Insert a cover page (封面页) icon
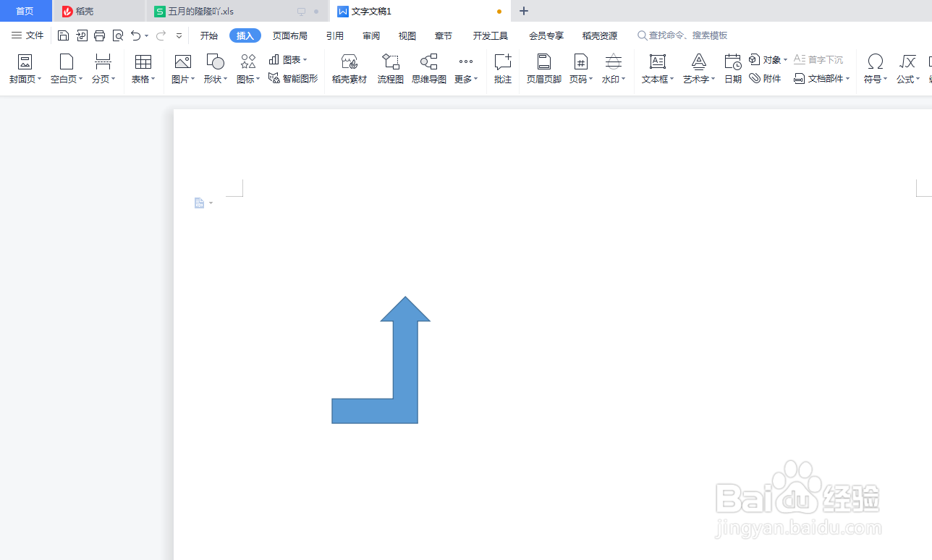Screen dimensions: 932x560 point(25,61)
